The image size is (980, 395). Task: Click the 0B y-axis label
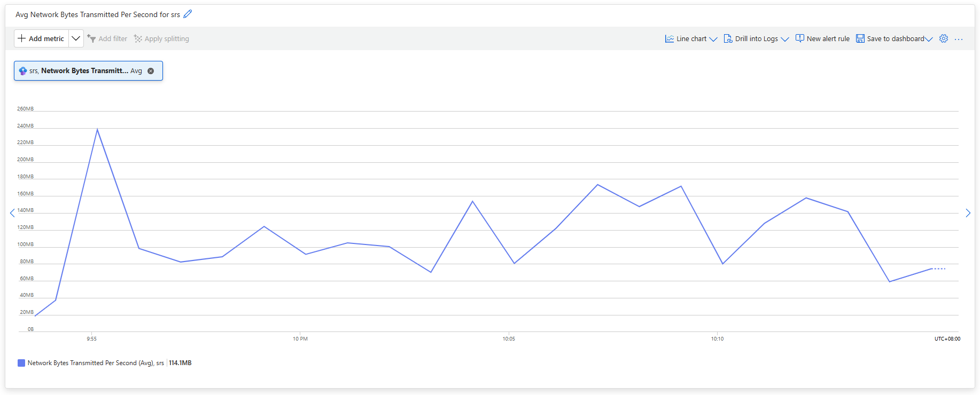30,329
